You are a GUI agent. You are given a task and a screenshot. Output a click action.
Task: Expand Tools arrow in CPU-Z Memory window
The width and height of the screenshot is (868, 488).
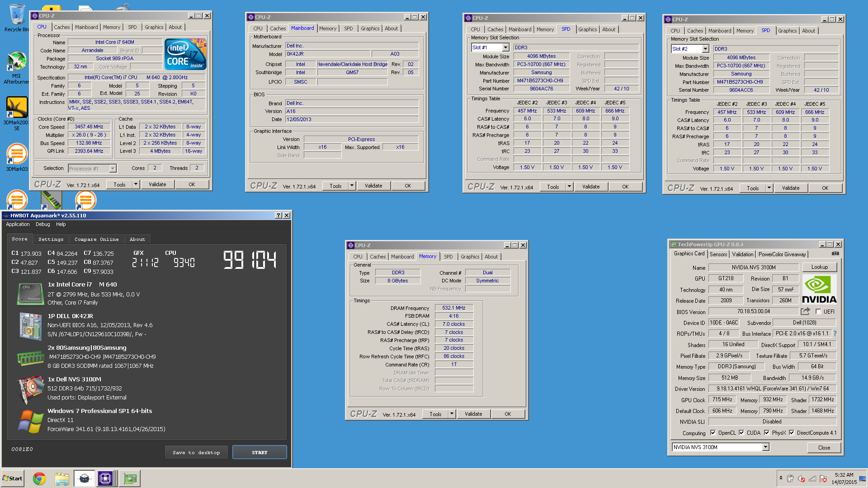point(452,414)
